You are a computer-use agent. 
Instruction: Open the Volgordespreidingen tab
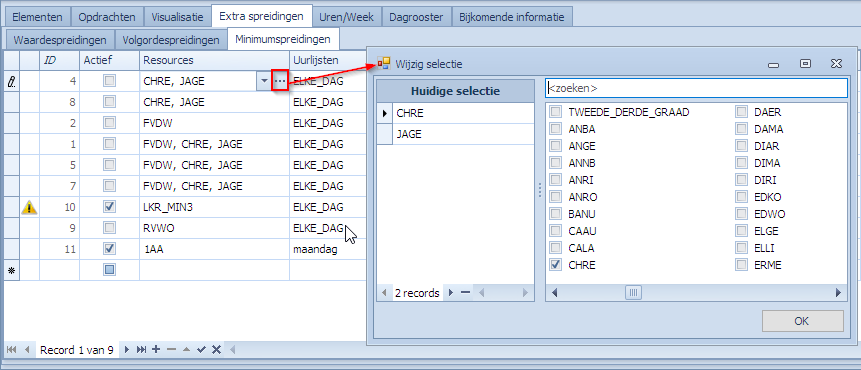[171, 40]
